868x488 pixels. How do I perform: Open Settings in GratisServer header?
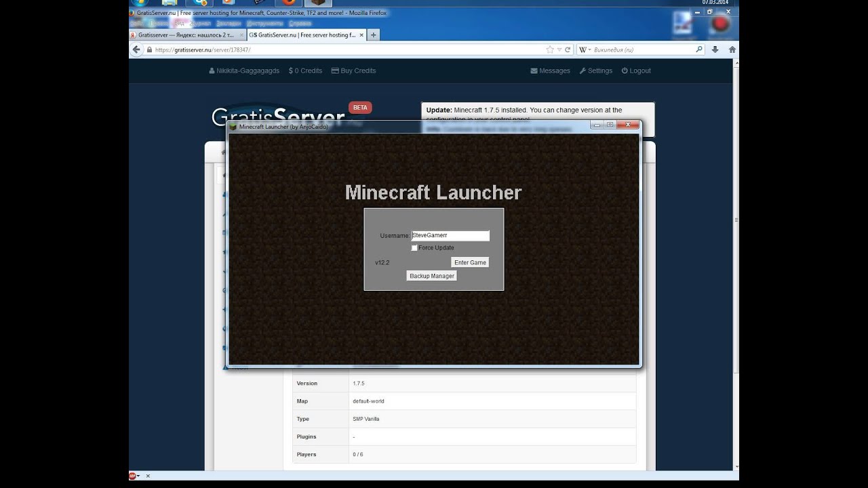click(595, 70)
